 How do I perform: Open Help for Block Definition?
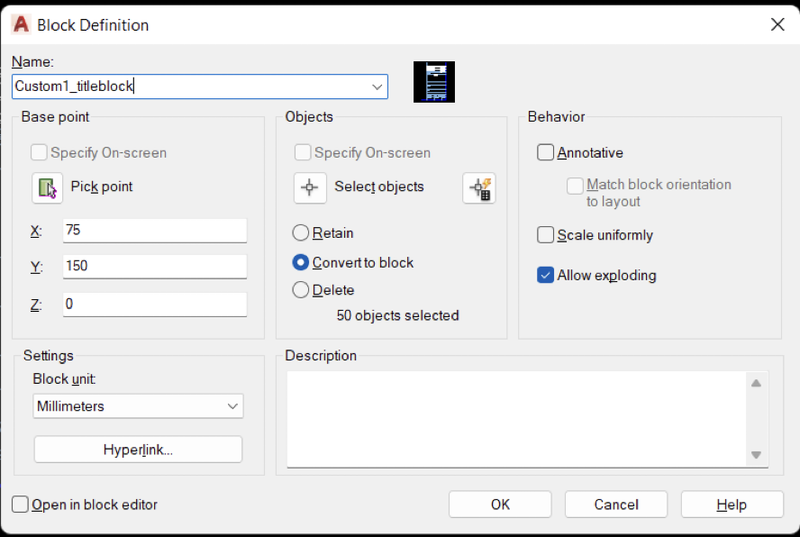point(732,504)
